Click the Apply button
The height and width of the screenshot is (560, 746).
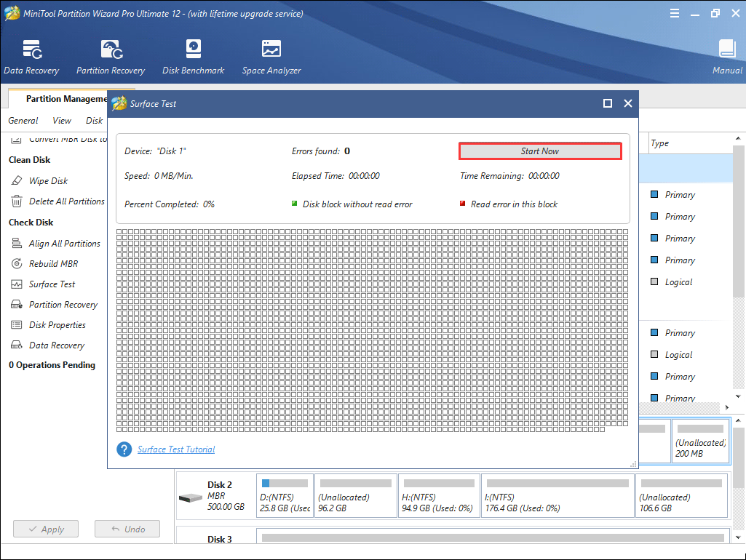click(x=46, y=529)
